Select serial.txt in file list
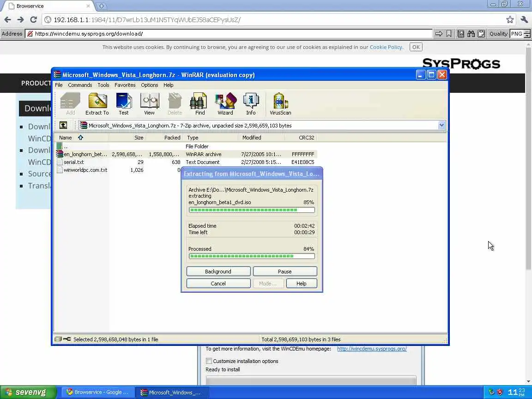 click(186, 162)
